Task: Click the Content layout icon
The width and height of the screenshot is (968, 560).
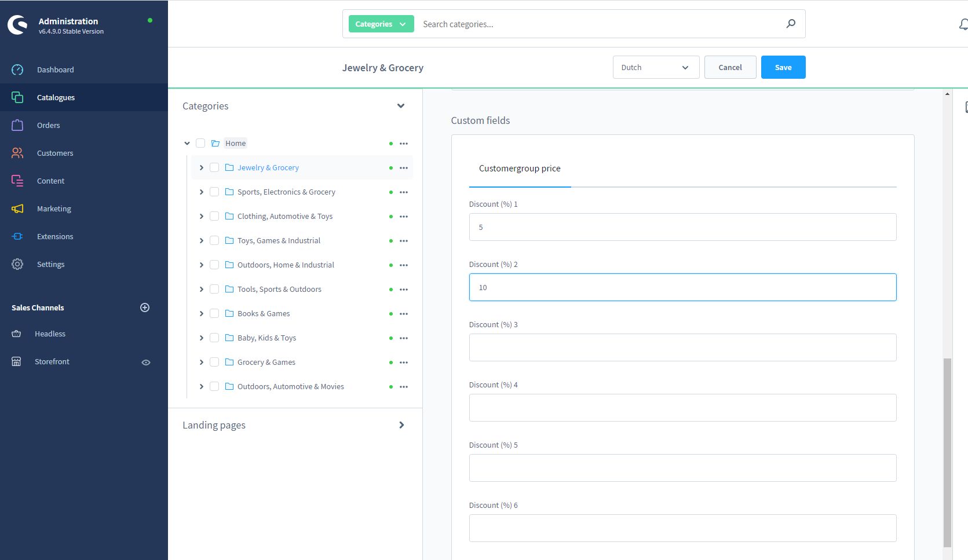Action: coord(17,181)
